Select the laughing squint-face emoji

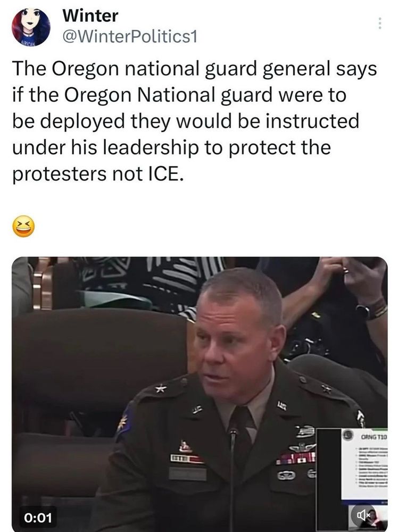(x=23, y=226)
